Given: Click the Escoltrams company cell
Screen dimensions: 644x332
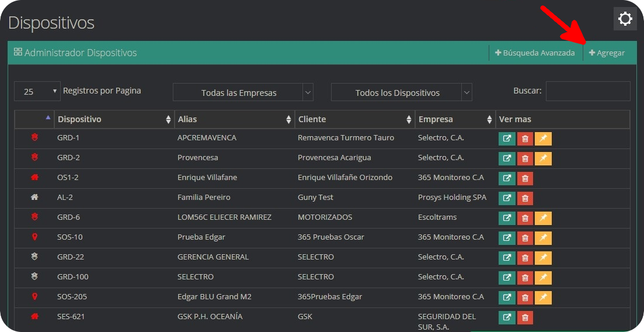Looking at the screenshot, I should click(437, 217).
